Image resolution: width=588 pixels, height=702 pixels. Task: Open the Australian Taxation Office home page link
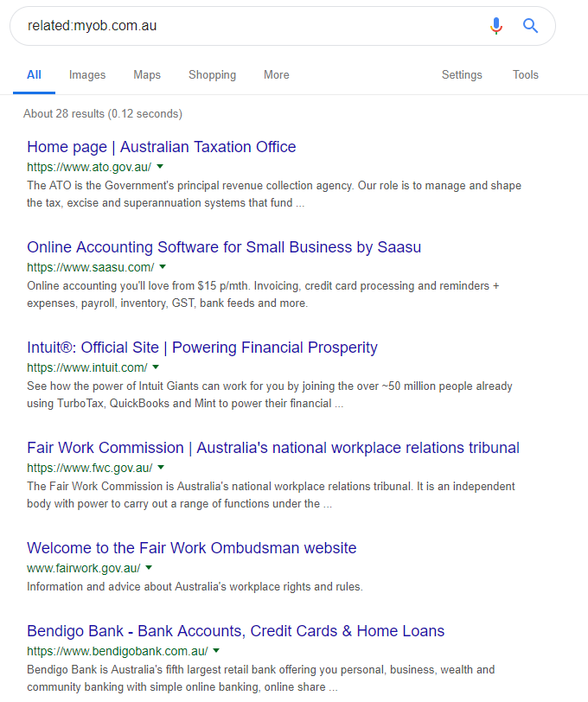click(x=161, y=147)
